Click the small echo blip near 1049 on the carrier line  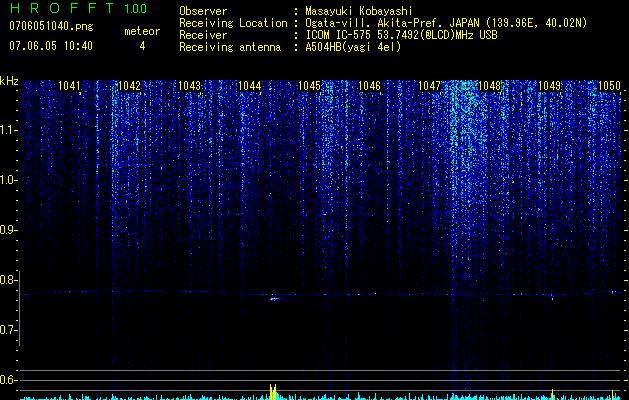coord(552,297)
